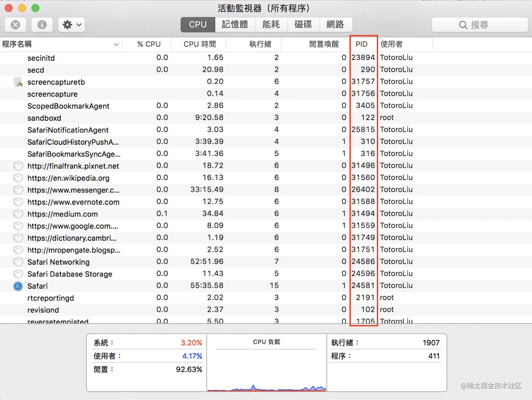Click shield icon beside https://www.google.com....
532x400 pixels.
point(18,226)
